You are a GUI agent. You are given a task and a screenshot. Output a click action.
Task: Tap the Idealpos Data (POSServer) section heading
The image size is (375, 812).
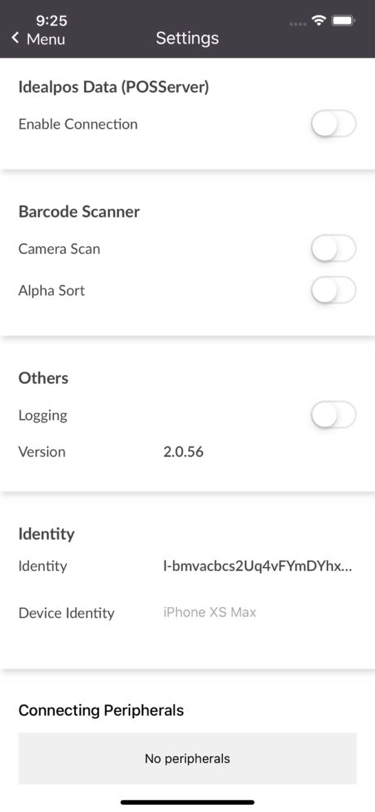click(113, 88)
